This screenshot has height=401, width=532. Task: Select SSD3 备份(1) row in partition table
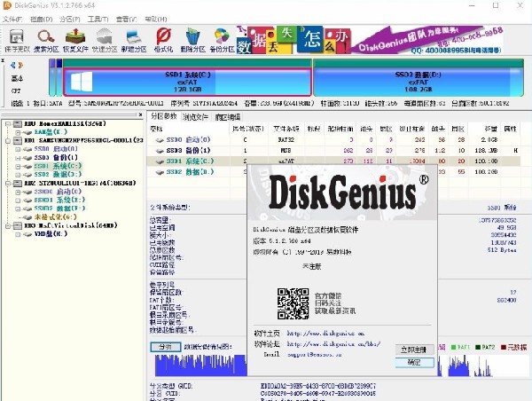coord(333,151)
